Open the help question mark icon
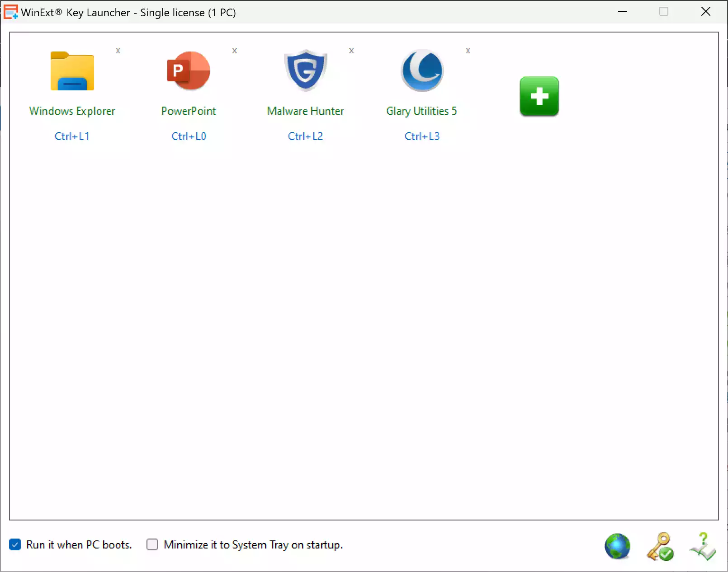Image resolution: width=728 pixels, height=572 pixels. (x=703, y=547)
